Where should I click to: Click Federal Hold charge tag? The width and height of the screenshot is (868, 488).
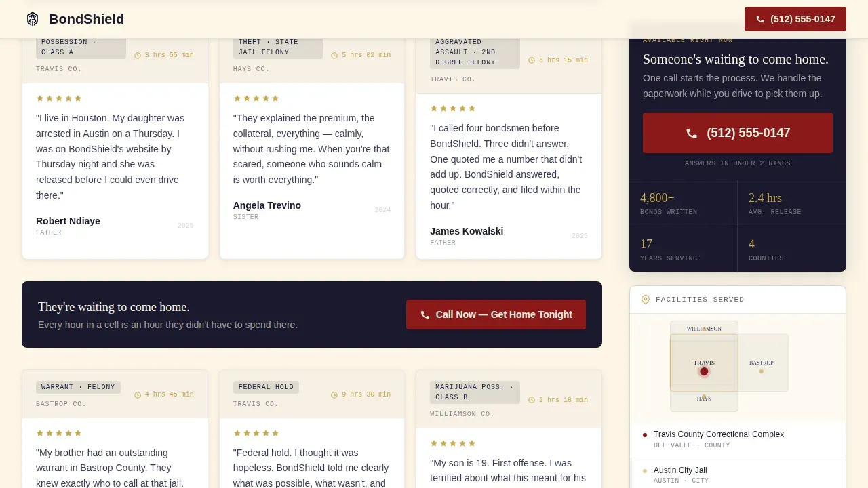(x=266, y=387)
